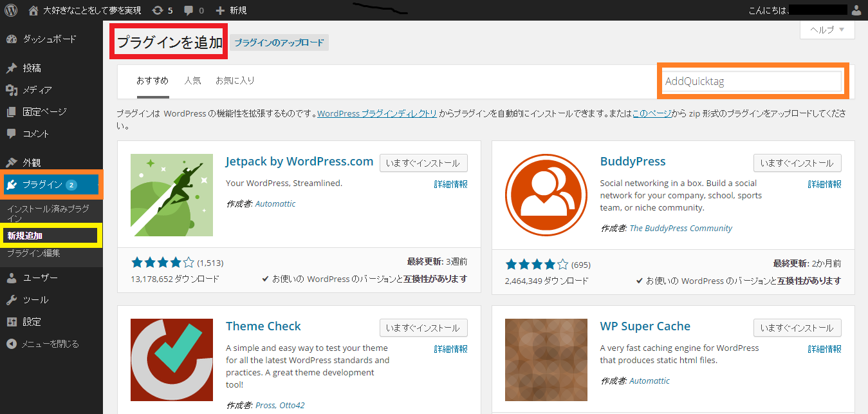Install Jetpack with いますぐインストール
This screenshot has height=414, width=868.
pyautogui.click(x=423, y=163)
